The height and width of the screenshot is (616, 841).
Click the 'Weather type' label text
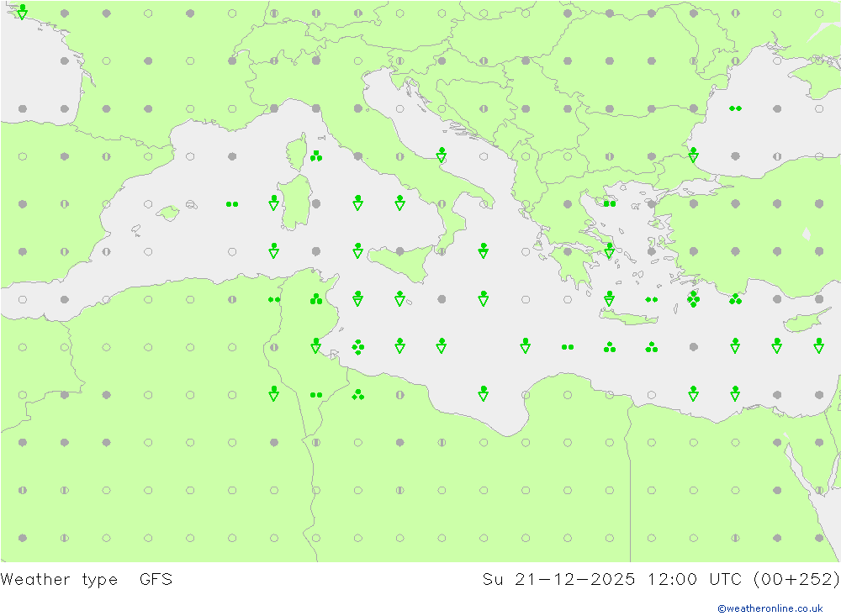59,580
